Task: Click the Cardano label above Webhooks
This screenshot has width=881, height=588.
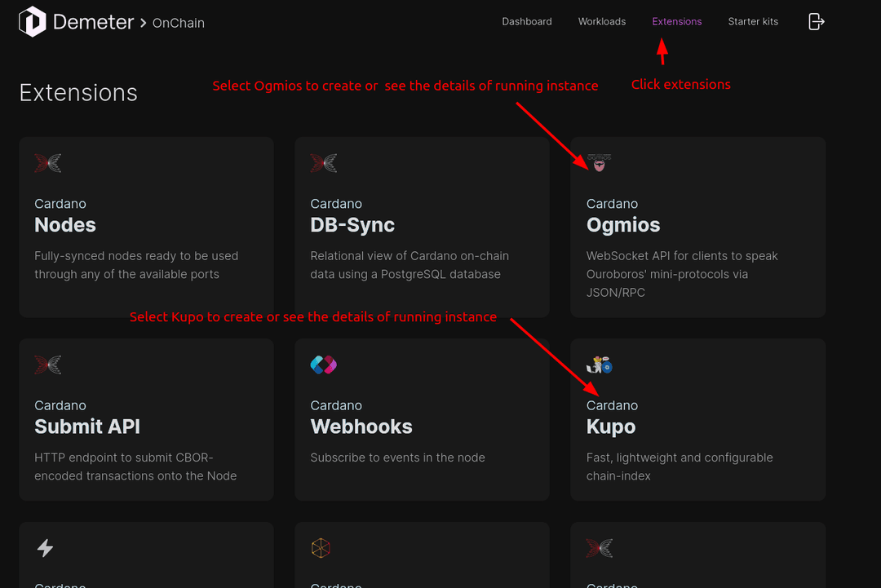Action: click(x=336, y=405)
